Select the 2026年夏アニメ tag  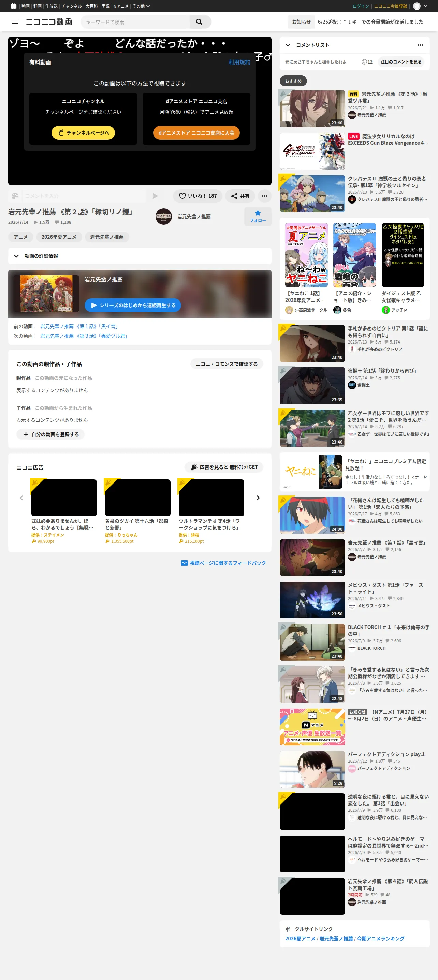(x=59, y=237)
